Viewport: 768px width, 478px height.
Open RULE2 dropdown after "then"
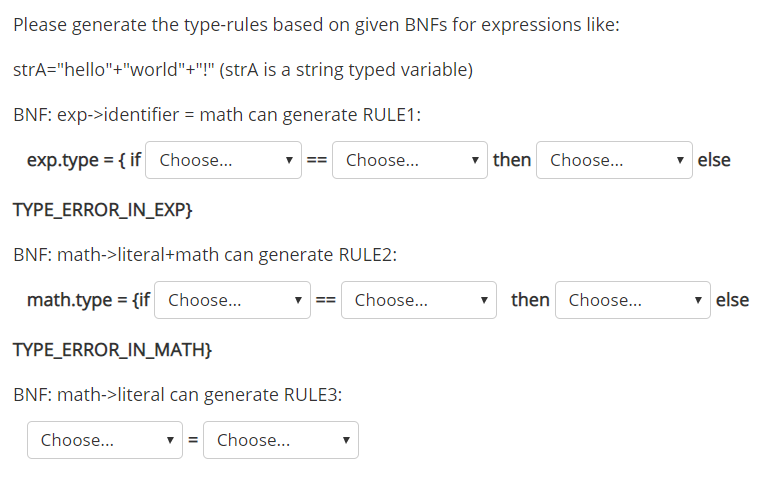[632, 300]
